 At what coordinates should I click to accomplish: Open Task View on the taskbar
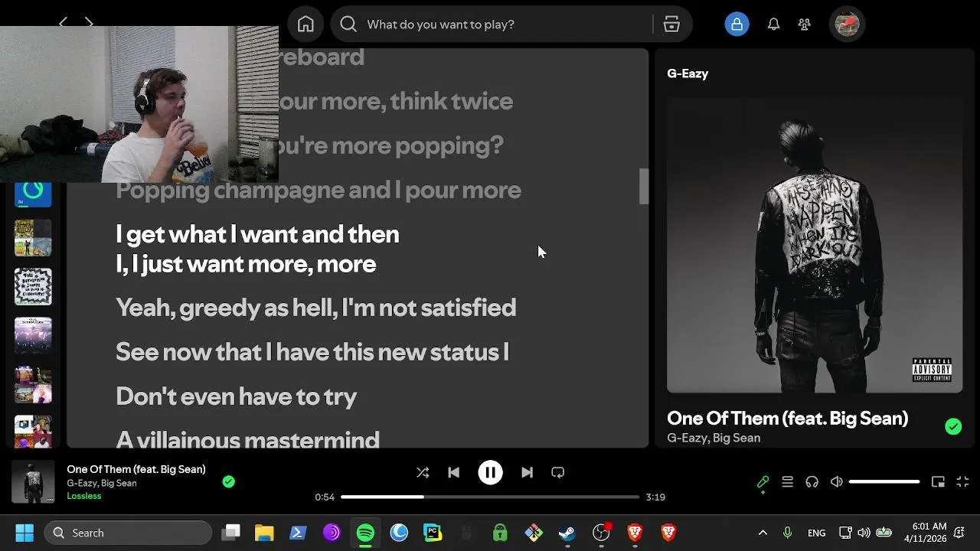pyautogui.click(x=231, y=533)
